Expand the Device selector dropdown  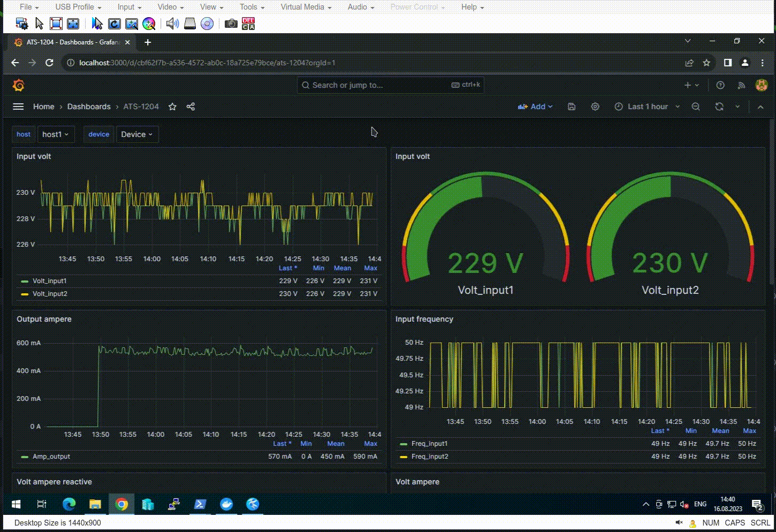[x=137, y=134]
